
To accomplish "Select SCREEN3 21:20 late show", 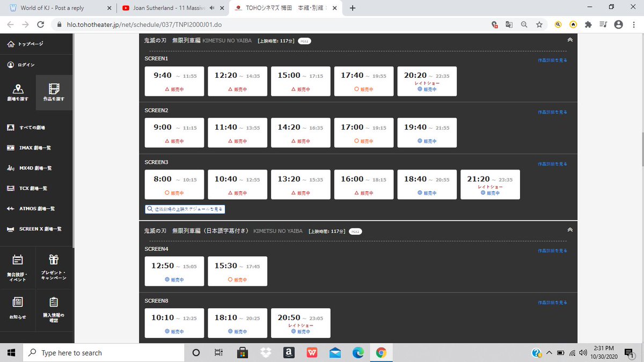I will pos(490,184).
